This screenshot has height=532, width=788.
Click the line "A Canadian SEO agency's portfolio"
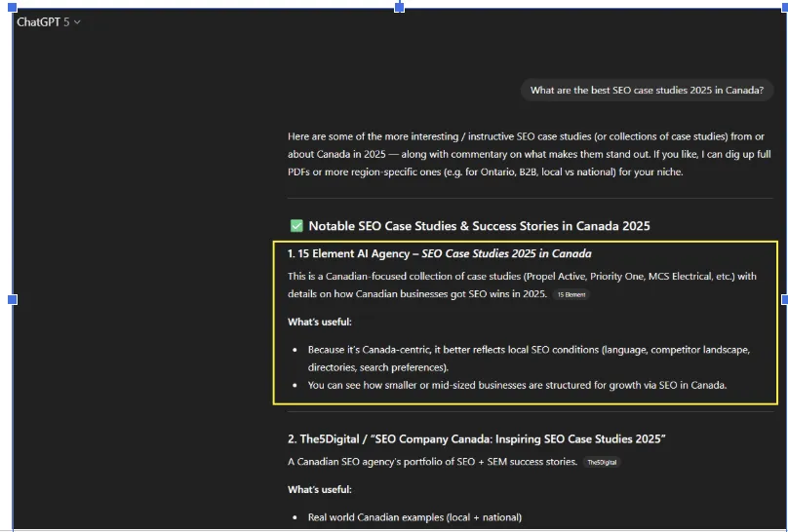pos(432,462)
